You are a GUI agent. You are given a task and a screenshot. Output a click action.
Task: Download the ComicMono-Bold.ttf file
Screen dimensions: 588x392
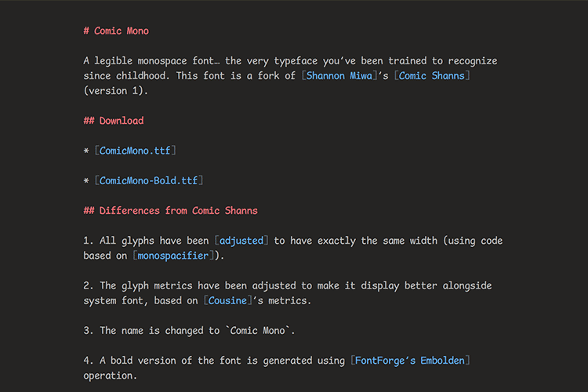148,180
